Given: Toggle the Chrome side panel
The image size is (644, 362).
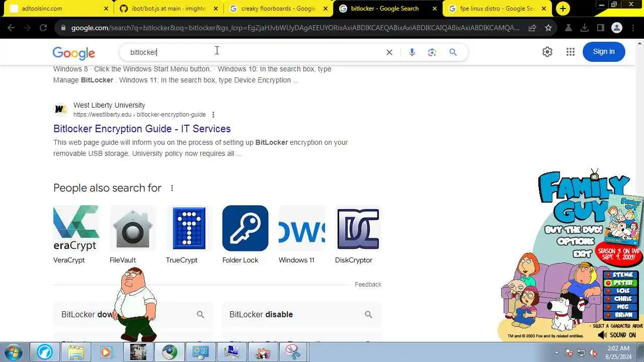Looking at the screenshot, I should tap(601, 28).
